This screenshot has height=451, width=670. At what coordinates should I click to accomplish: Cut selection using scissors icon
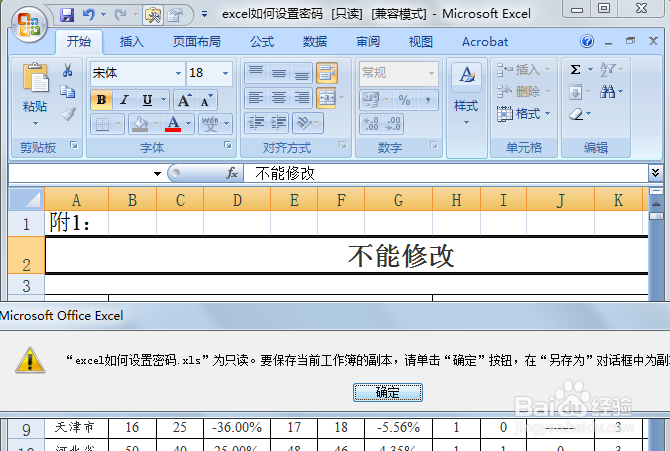pyautogui.click(x=68, y=70)
